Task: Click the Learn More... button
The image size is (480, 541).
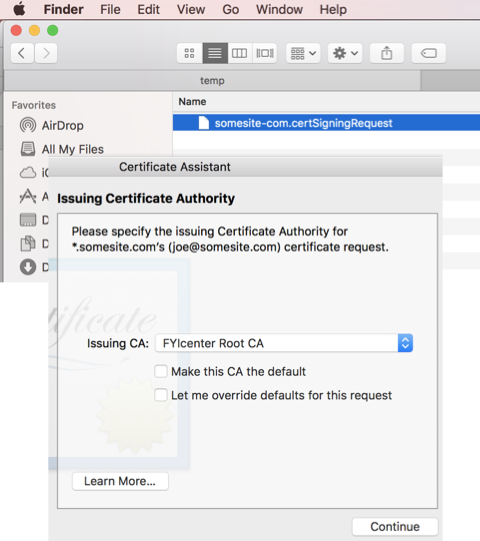Action: click(120, 481)
